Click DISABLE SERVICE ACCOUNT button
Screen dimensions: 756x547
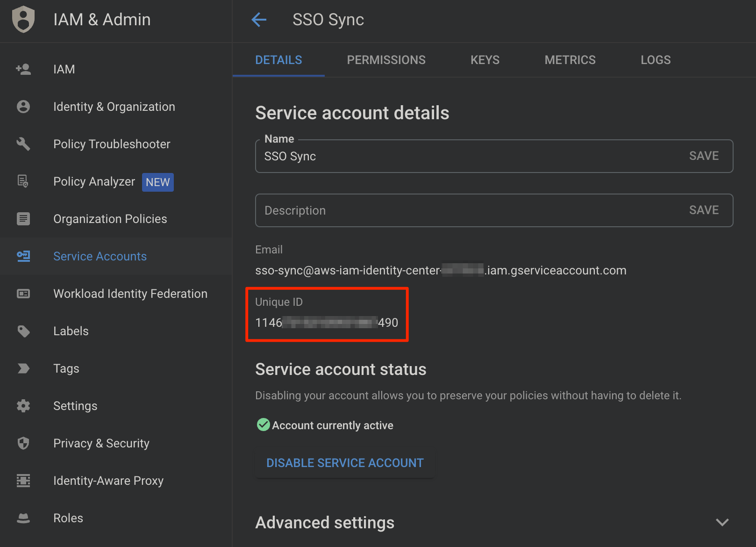pos(345,463)
